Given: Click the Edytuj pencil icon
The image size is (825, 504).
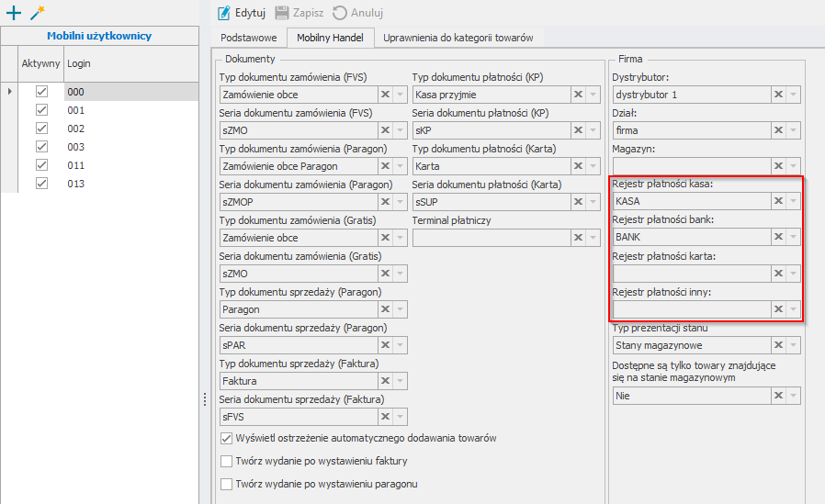Looking at the screenshot, I should coord(224,13).
